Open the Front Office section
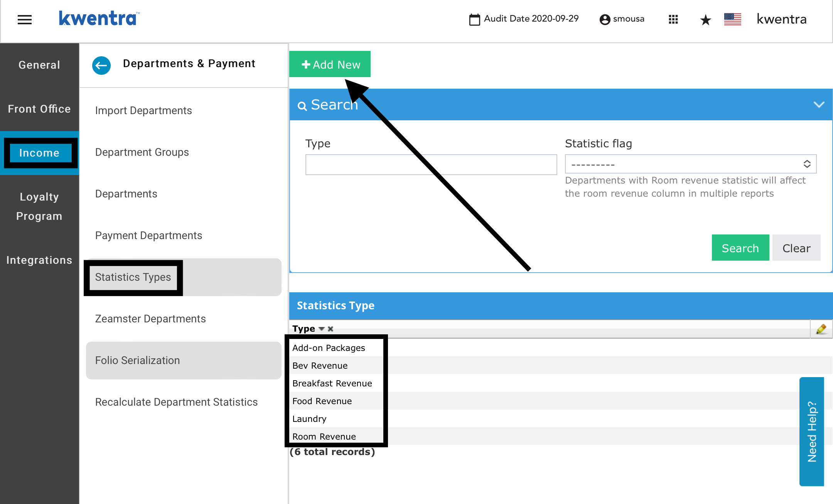Image resolution: width=833 pixels, height=504 pixels. click(x=39, y=109)
